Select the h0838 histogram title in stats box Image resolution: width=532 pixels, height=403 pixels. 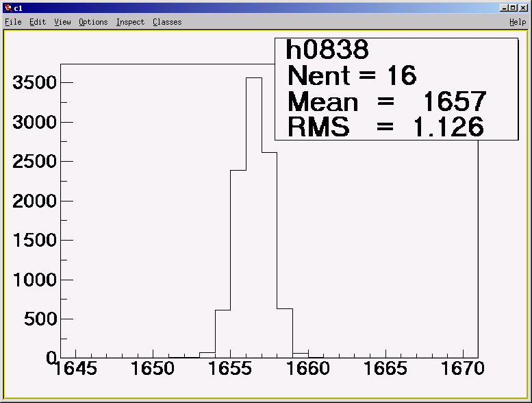point(327,49)
